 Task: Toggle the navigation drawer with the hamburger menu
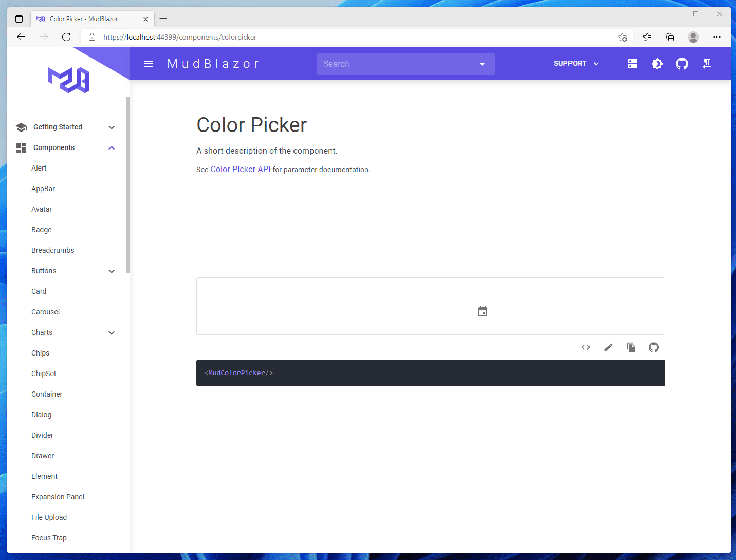point(149,63)
